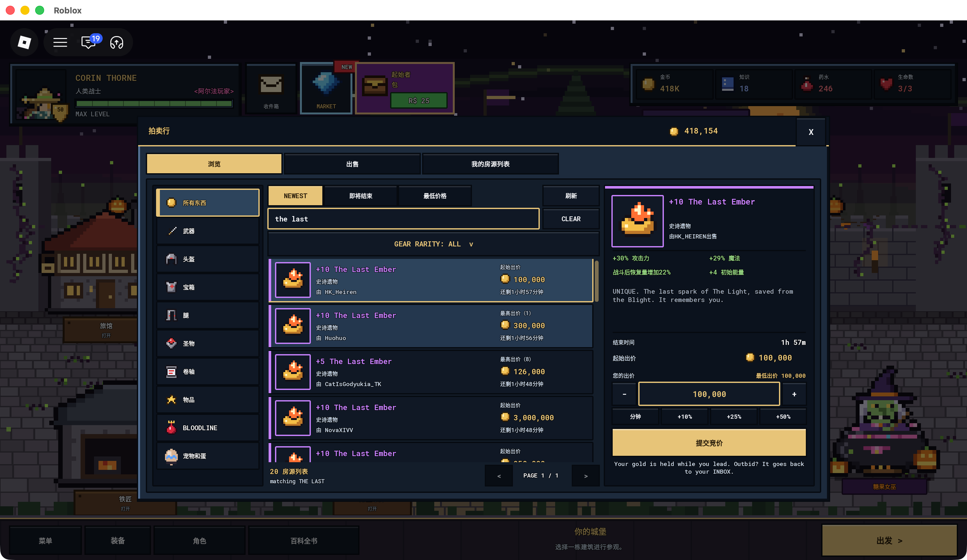Select the 武器 weapons category
The height and width of the screenshot is (560, 967).
(208, 231)
